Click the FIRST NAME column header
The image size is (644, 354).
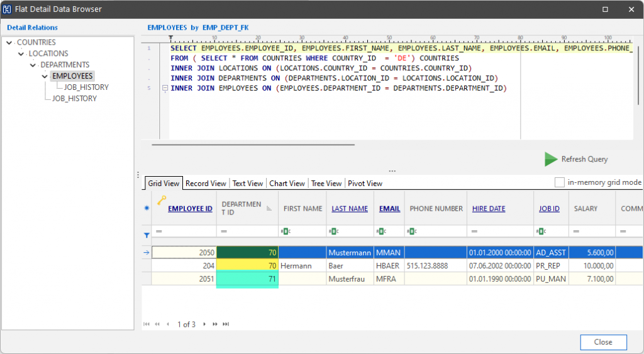303,209
